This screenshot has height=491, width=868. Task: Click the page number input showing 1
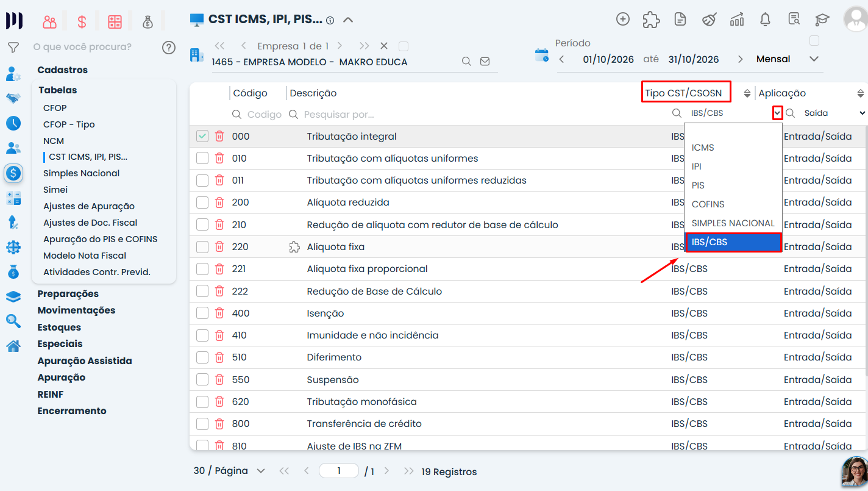[339, 471]
